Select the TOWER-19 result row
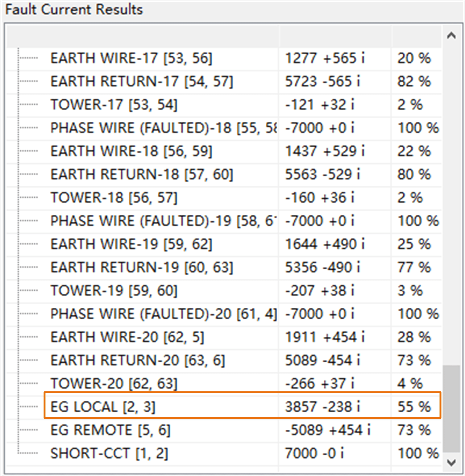This screenshot has height=476, width=465. [114, 290]
